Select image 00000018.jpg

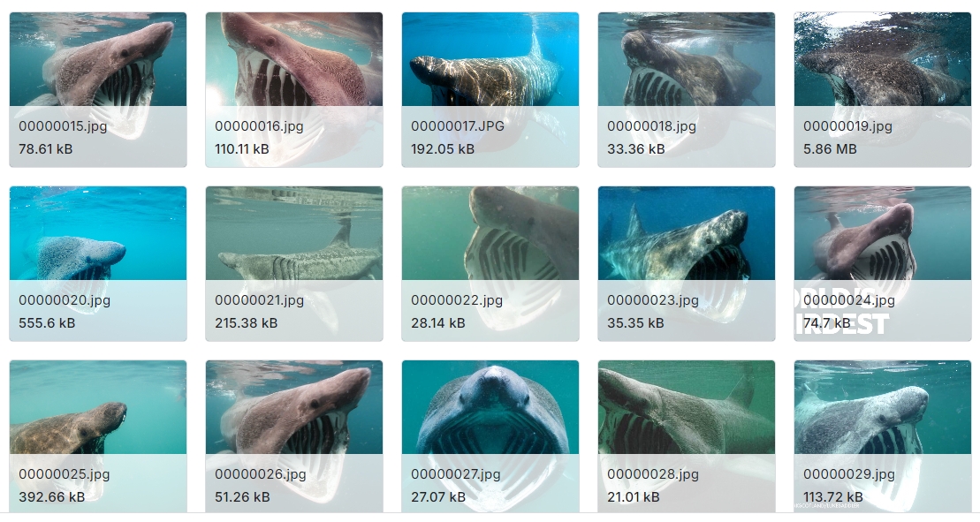click(687, 89)
